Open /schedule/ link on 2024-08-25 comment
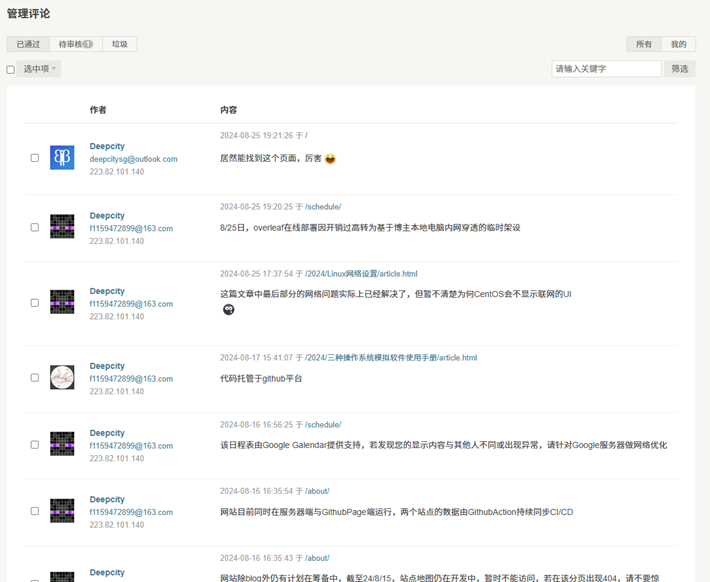 pos(323,207)
